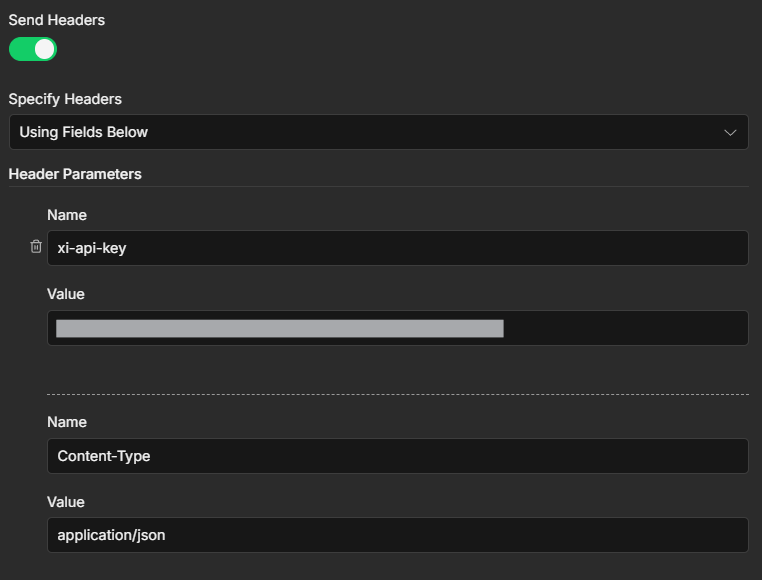This screenshot has width=762, height=580.
Task: Click the dashed divider between header parameters
Action: pos(397,394)
